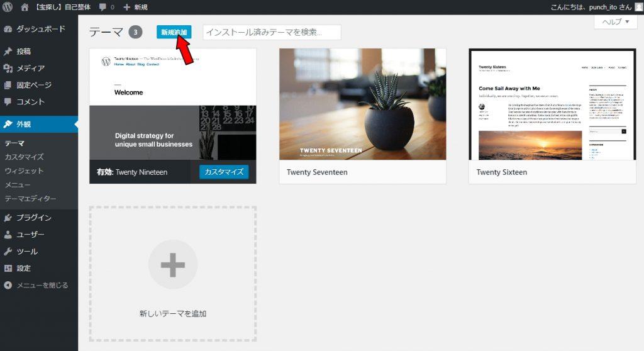This screenshot has width=644, height=351.
Task: Click the ユーザー person icon
Action: 8,235
